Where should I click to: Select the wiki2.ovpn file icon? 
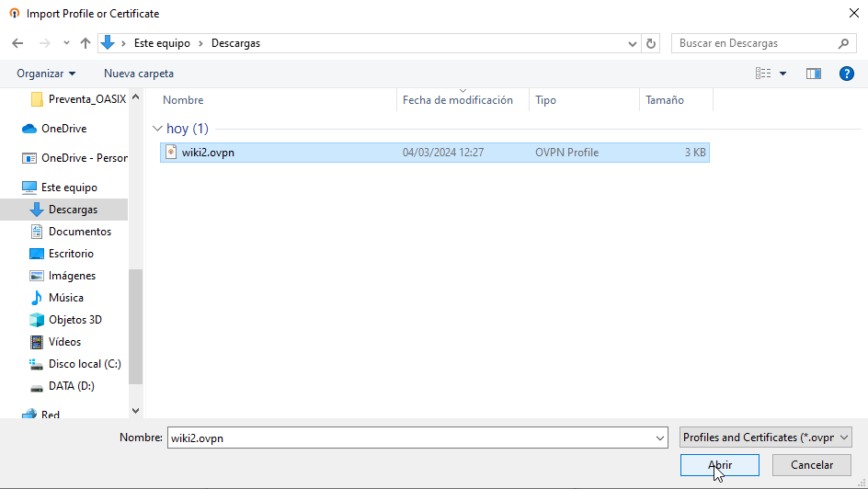tap(171, 153)
